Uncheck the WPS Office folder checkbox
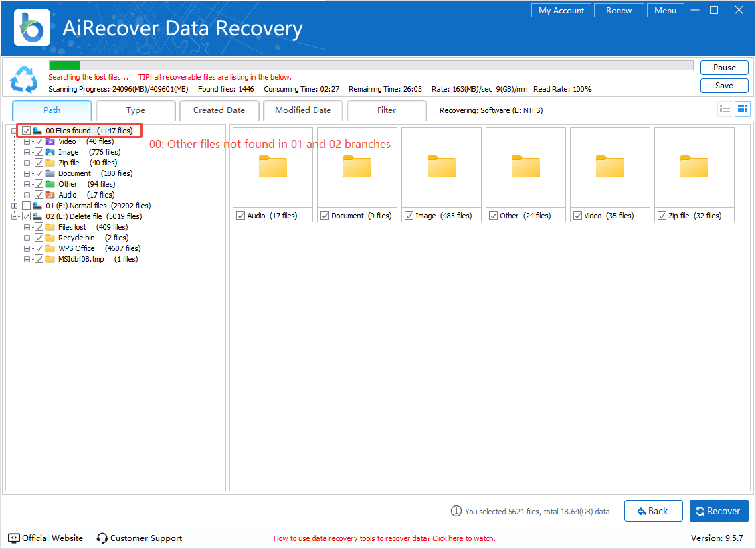 (x=39, y=248)
